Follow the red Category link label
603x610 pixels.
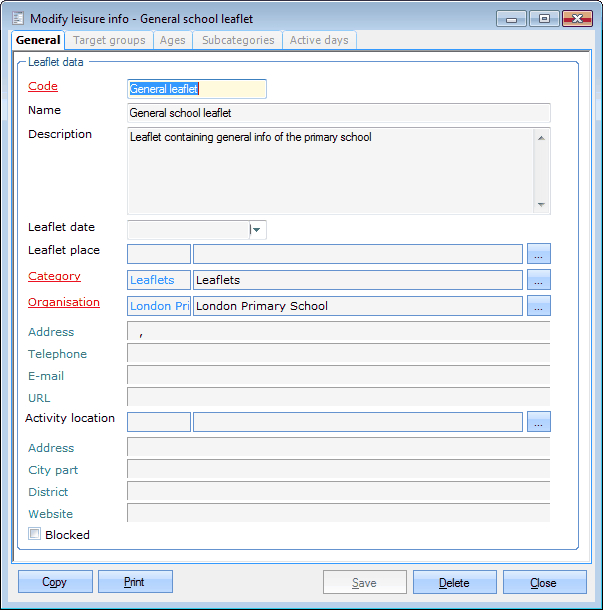(x=54, y=276)
